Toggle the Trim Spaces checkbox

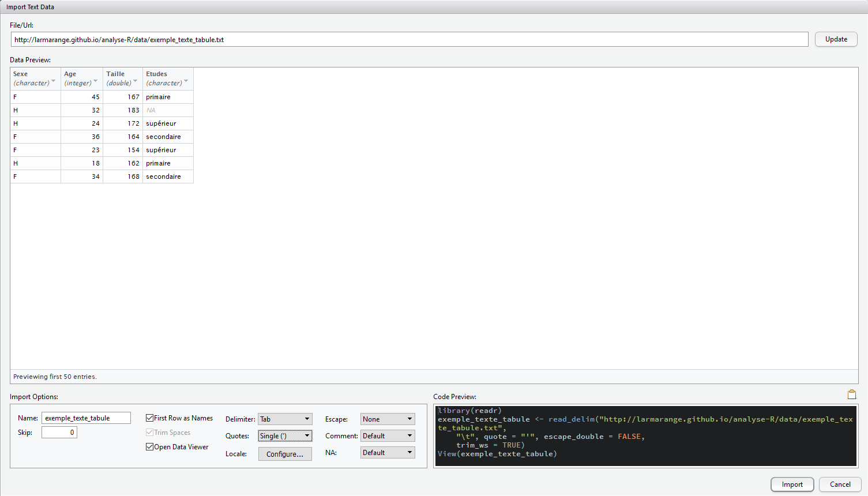click(x=150, y=433)
